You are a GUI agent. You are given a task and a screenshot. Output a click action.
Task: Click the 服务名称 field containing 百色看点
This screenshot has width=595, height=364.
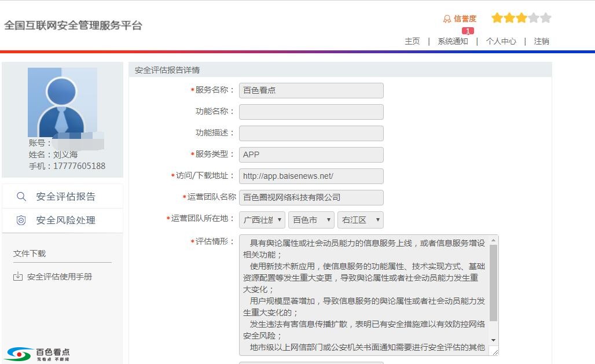tap(311, 90)
